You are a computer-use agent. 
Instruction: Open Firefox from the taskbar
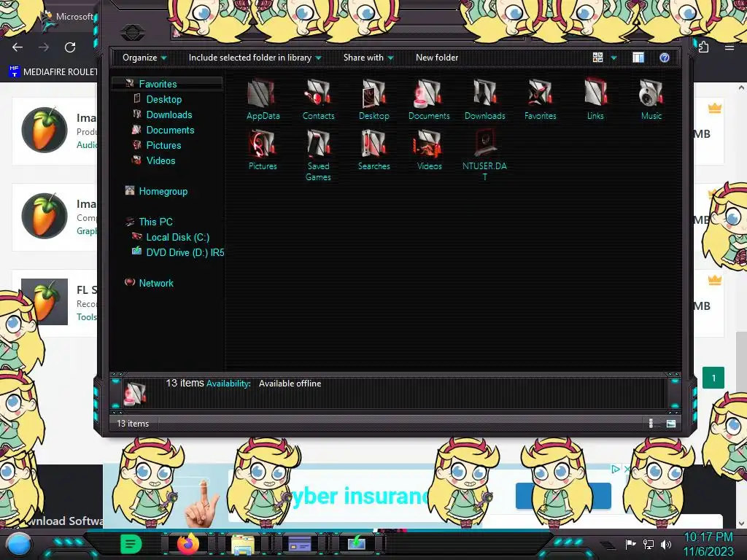[188, 543]
